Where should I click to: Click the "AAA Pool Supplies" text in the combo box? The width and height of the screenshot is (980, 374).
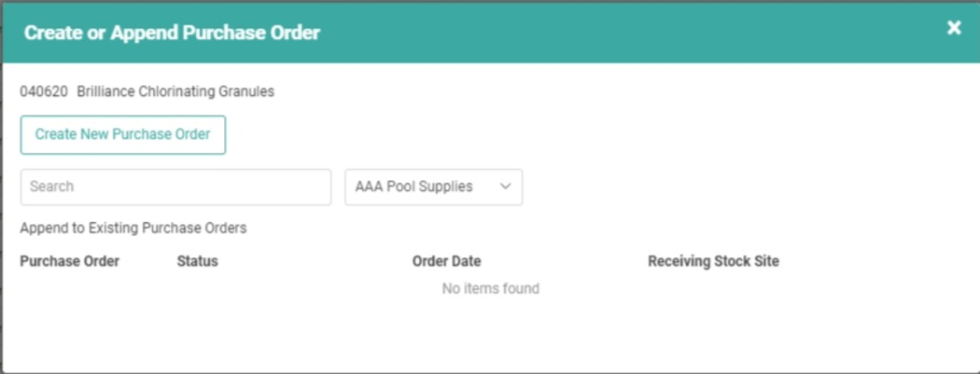click(413, 187)
